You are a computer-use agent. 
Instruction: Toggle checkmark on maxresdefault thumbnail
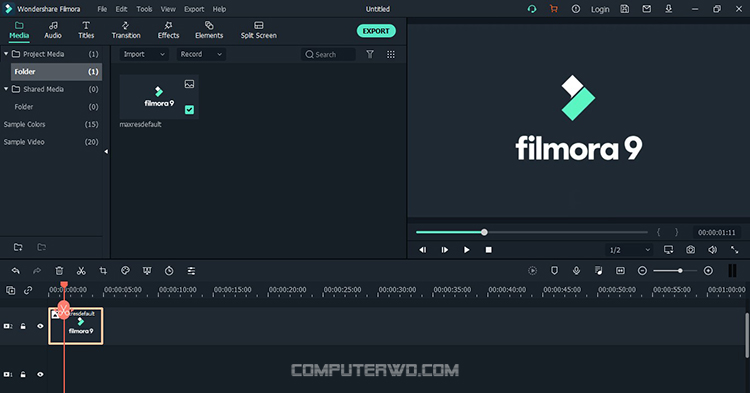point(189,109)
